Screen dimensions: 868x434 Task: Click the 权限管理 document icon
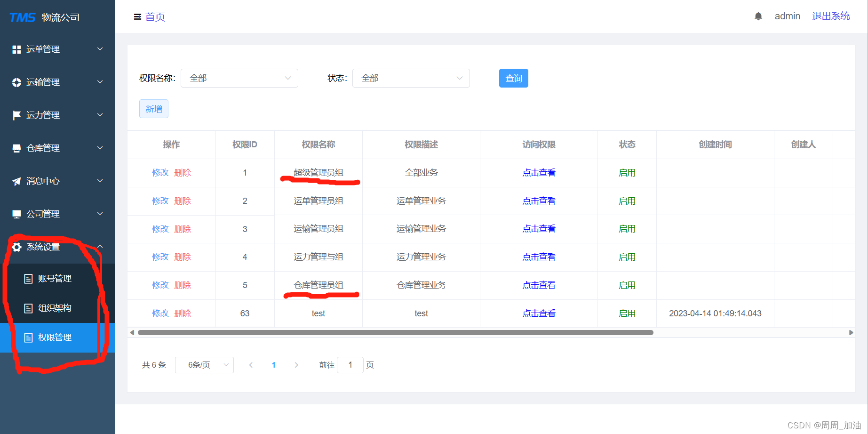click(x=28, y=338)
